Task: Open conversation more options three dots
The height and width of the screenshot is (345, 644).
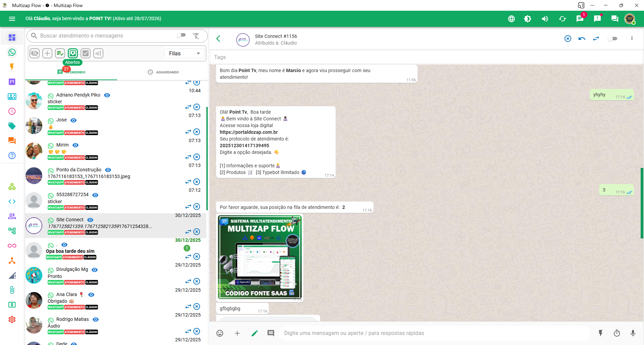Action: [632, 39]
